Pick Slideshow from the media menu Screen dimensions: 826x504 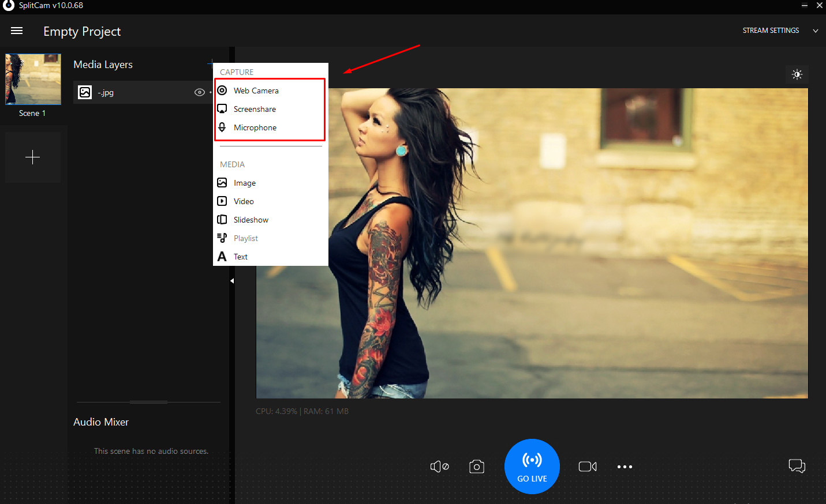(251, 220)
